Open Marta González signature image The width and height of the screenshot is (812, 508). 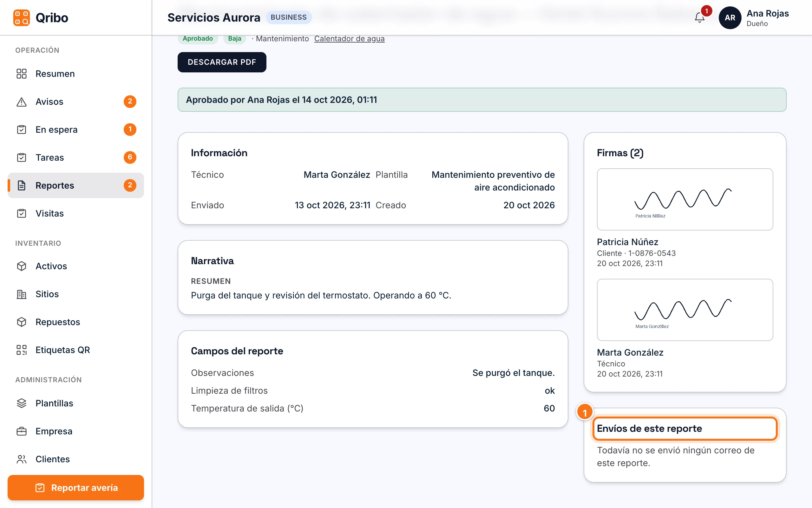point(685,310)
